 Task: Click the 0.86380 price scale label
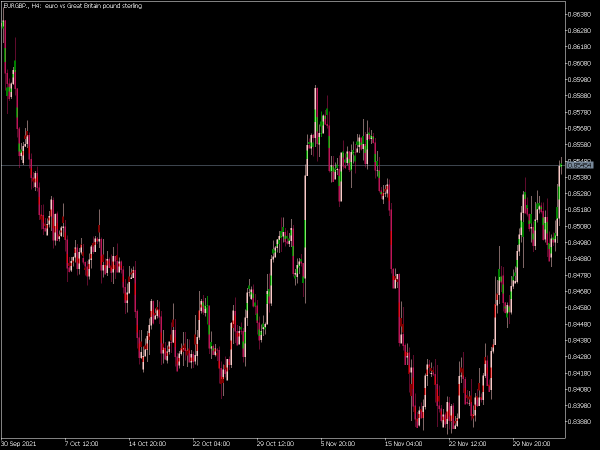579,14
